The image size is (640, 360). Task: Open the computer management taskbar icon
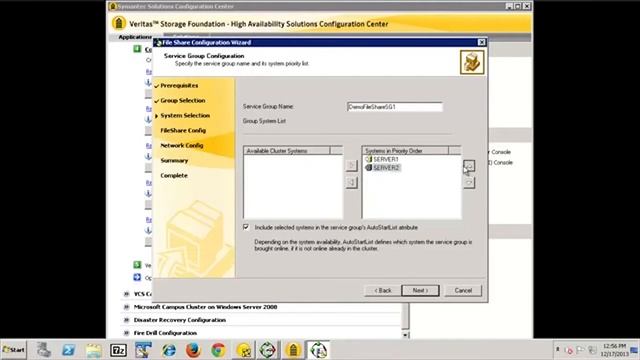coord(143,350)
